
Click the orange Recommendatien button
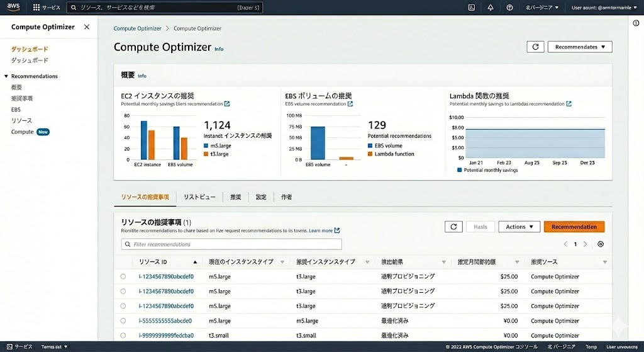pyautogui.click(x=574, y=227)
